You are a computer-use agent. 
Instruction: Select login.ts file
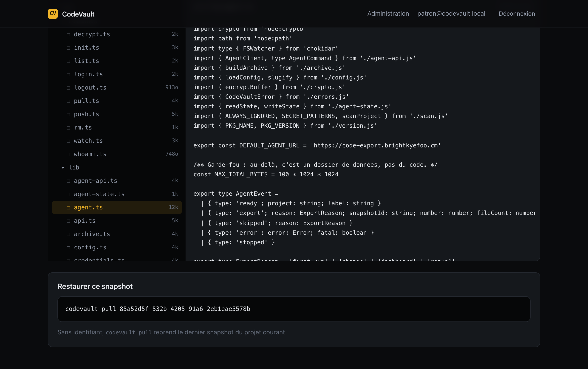tap(117, 74)
